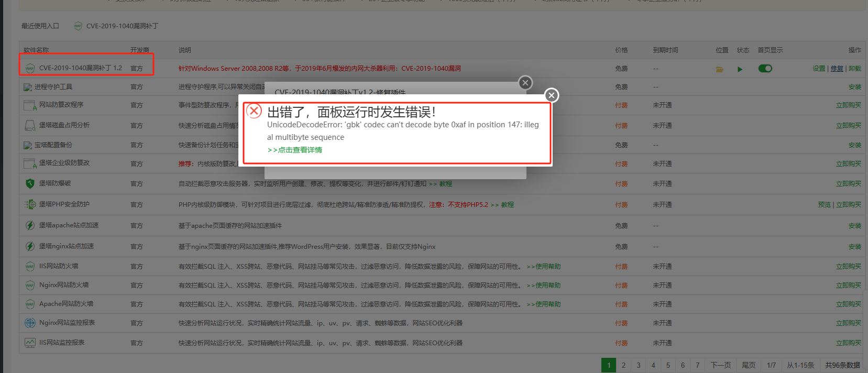
Task: Click the Apache网站防火墙 WAF icon
Action: 30,304
